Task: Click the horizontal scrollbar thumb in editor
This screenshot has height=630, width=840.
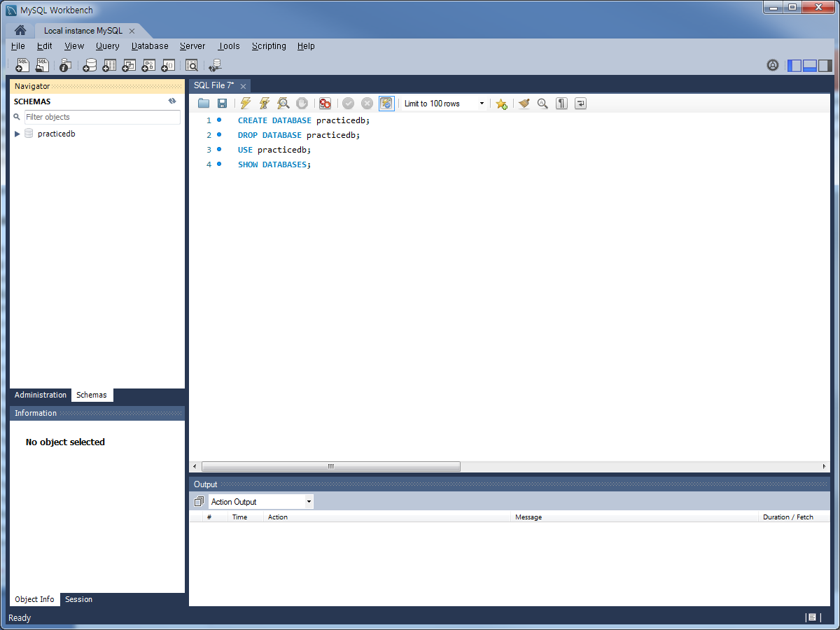Action: pyautogui.click(x=330, y=466)
